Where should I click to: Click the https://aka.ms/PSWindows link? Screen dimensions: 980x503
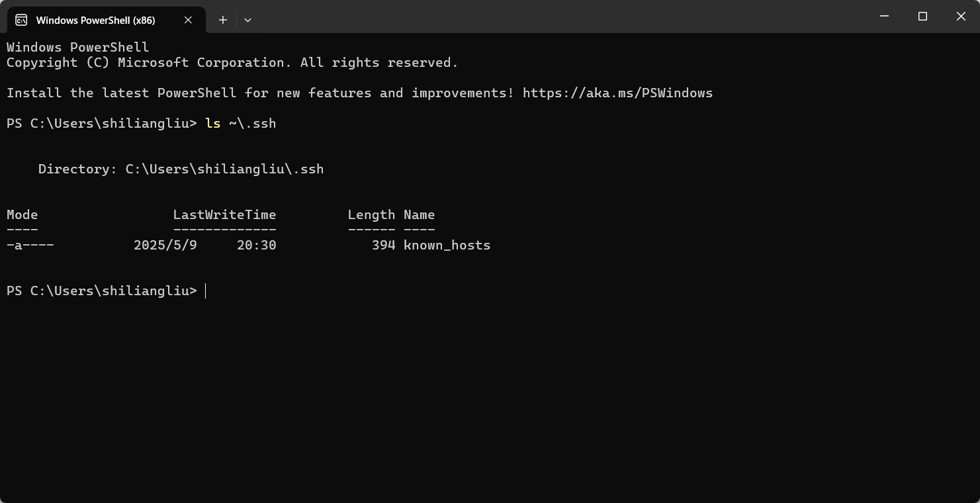(x=617, y=93)
